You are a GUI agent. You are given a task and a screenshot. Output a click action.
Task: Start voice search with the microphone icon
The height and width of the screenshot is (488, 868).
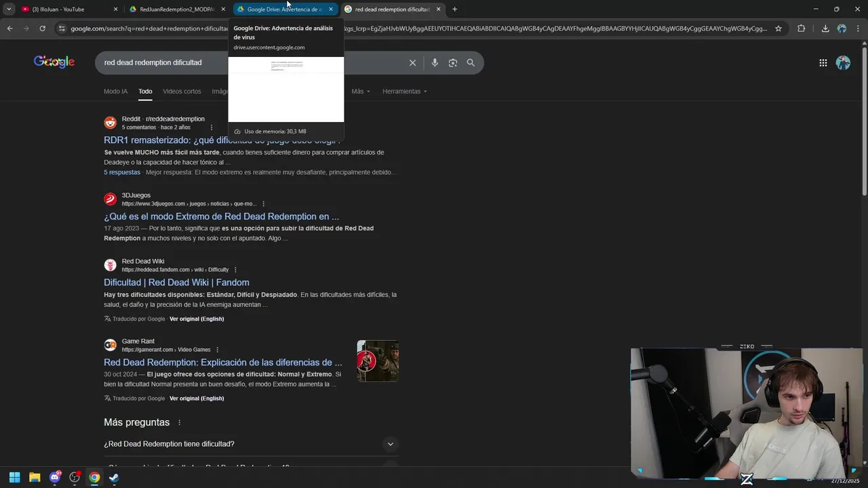click(435, 62)
